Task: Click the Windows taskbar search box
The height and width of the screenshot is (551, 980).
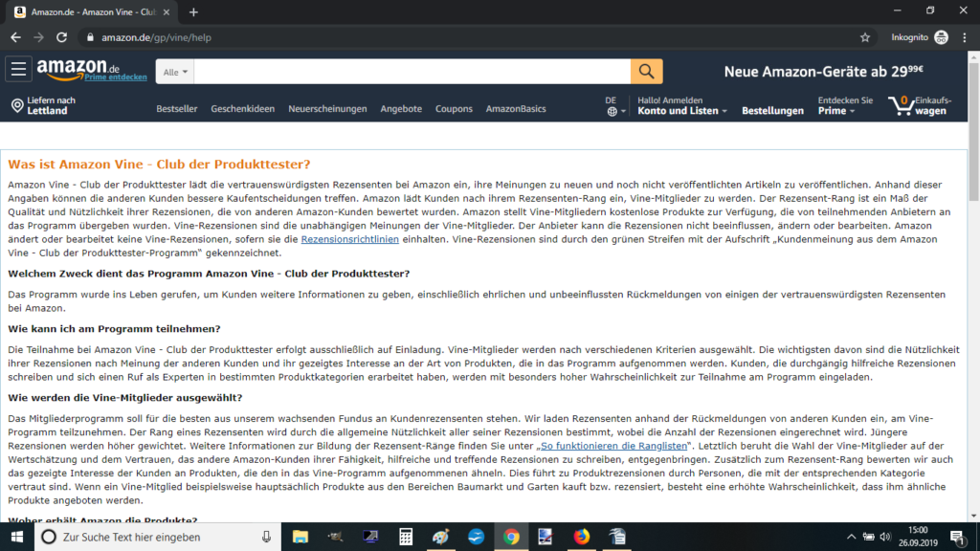Action: point(156,537)
